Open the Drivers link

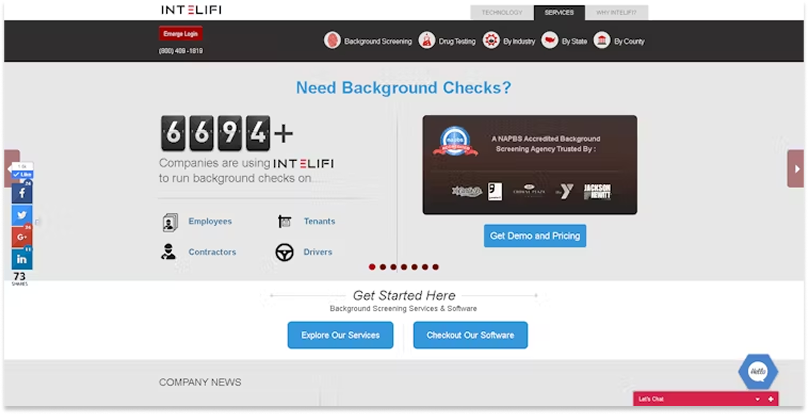point(317,252)
